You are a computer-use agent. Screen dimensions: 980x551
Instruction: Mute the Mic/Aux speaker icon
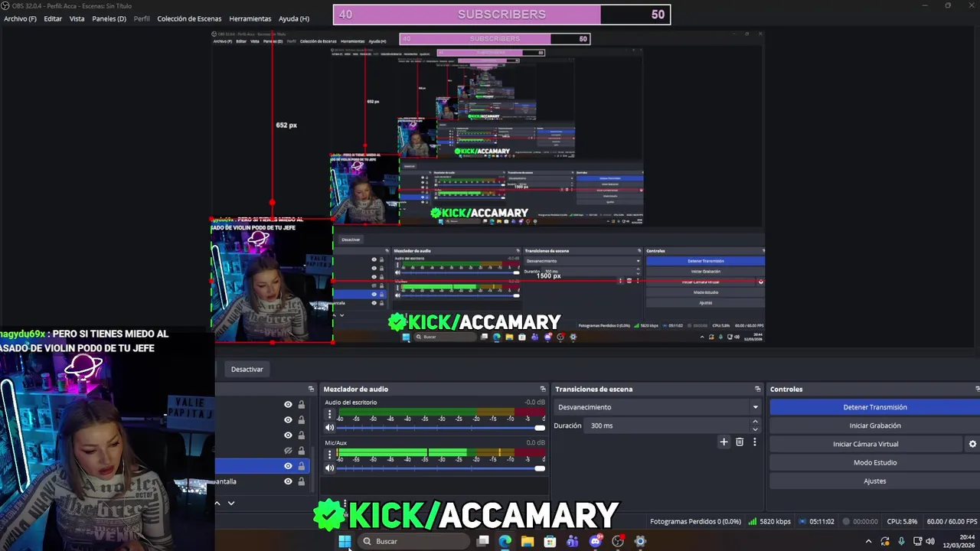point(330,468)
